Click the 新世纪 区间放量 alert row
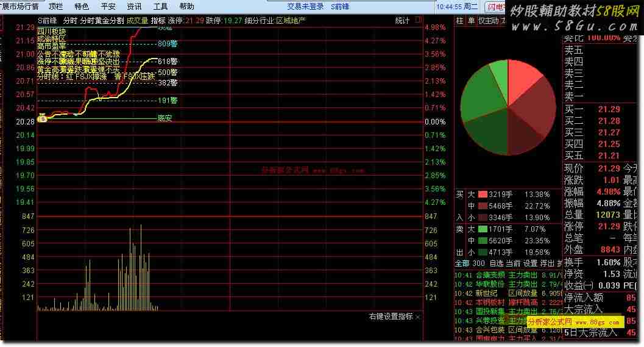This screenshot has height=347, width=644. coord(508,293)
